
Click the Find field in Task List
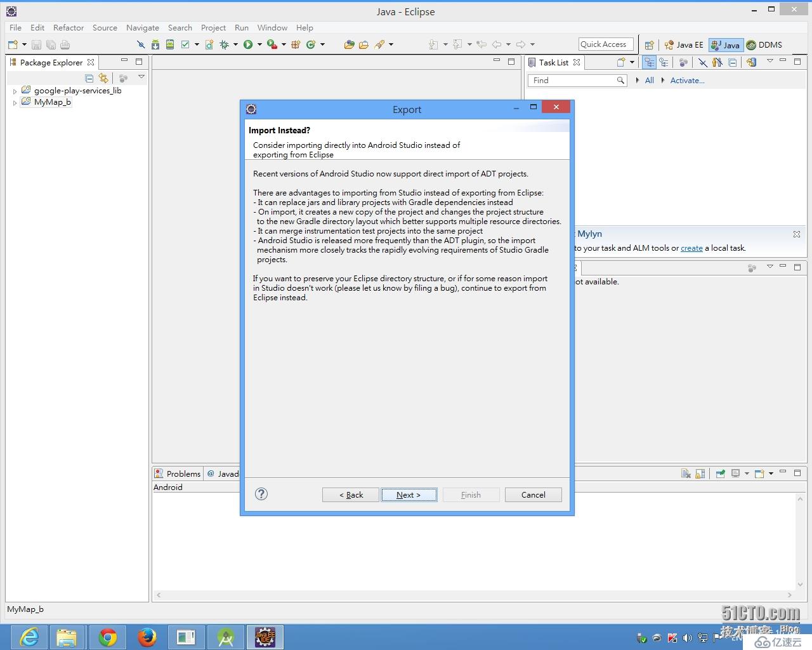point(578,81)
